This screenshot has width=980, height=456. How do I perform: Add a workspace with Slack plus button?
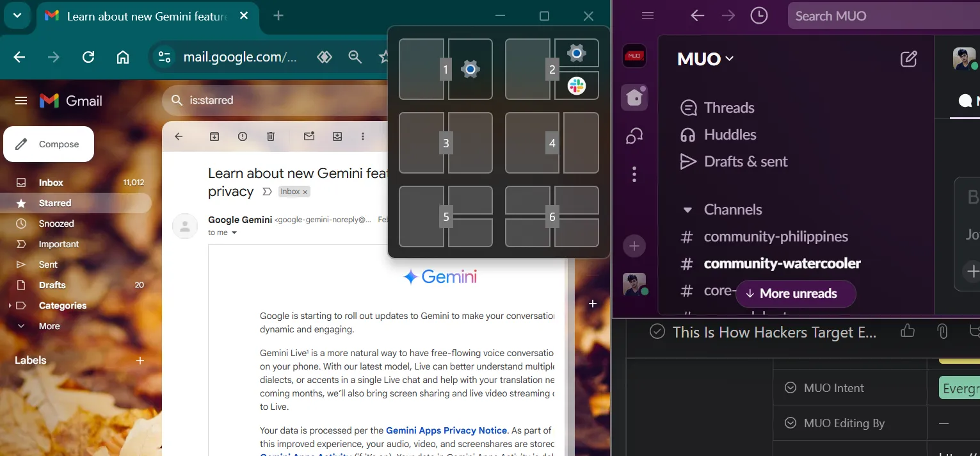[634, 246]
